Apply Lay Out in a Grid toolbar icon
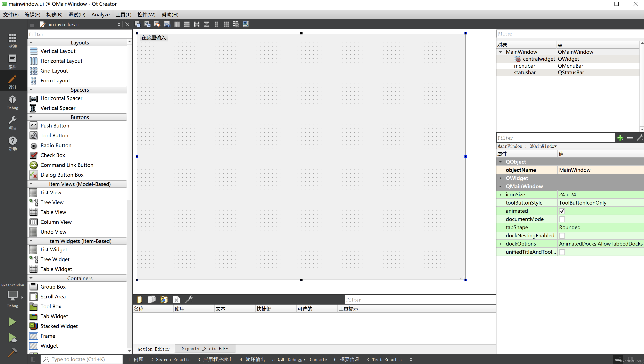Viewport: 644px width, 364px height. click(x=226, y=24)
